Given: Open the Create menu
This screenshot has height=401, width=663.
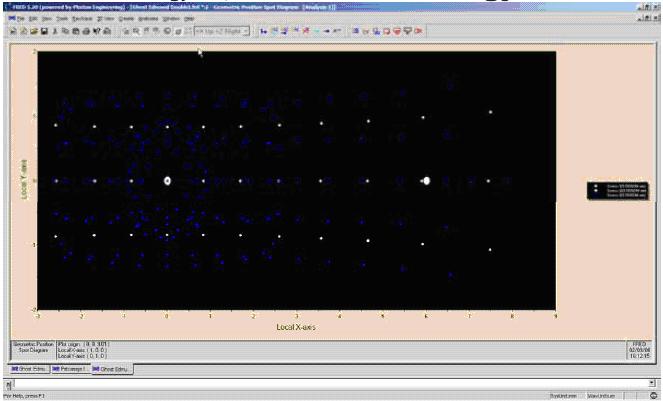Looking at the screenshot, I should coord(126,19).
